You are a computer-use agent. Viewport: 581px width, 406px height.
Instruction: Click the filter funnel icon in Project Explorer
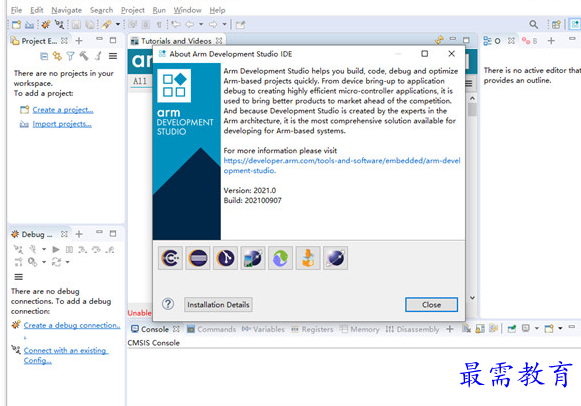[x=70, y=56]
